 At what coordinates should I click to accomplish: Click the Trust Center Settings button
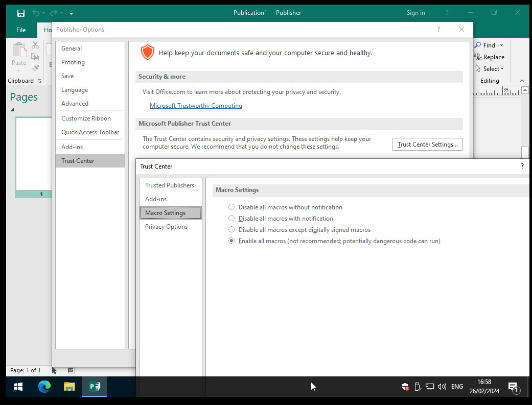click(x=427, y=144)
